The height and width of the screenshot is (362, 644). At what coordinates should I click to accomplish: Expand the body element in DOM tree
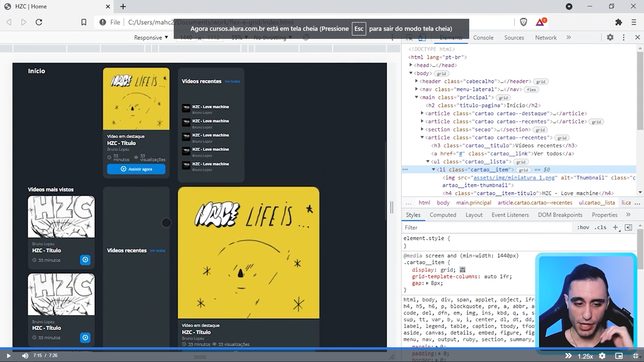411,73
